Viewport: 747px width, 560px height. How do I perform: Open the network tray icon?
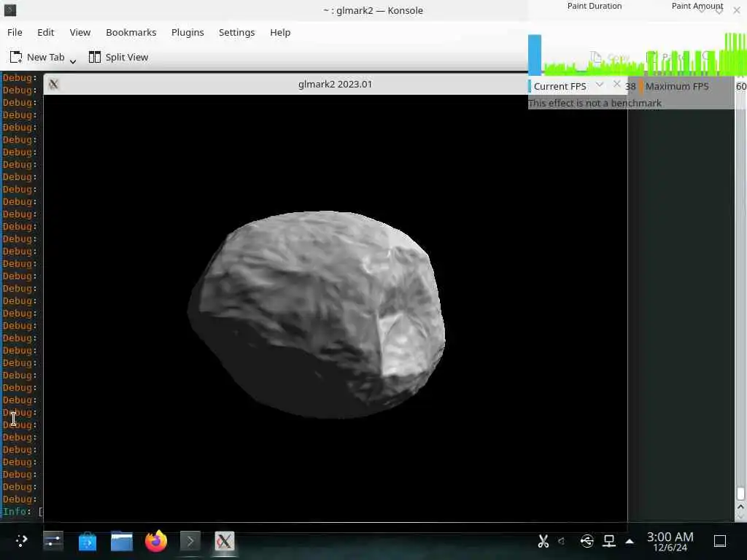(609, 541)
